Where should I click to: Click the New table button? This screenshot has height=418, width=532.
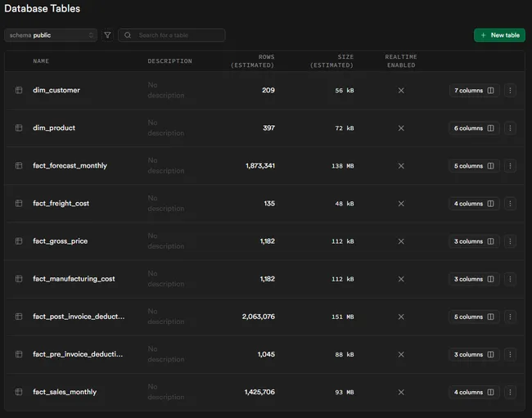(x=499, y=35)
